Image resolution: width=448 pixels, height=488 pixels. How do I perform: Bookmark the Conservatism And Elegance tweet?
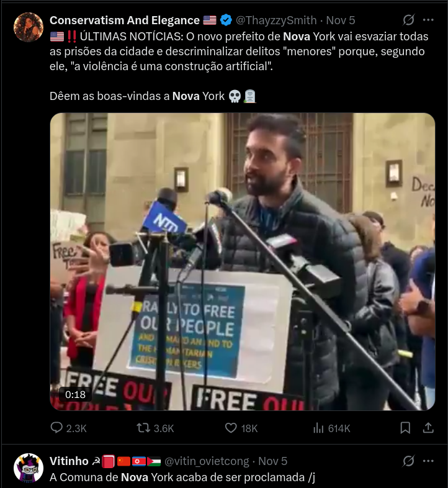click(405, 428)
